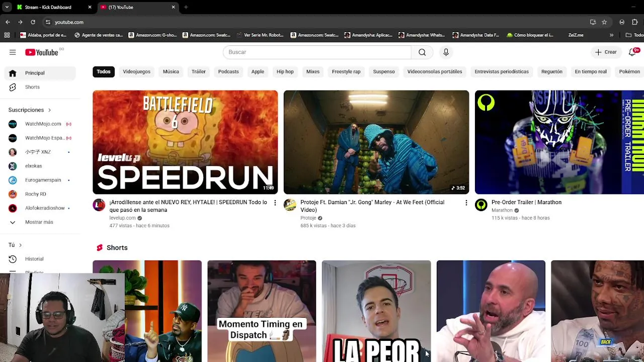This screenshot has height=362, width=644.
Task: Expand Mostrar más subscriptions
Action: (x=40, y=222)
